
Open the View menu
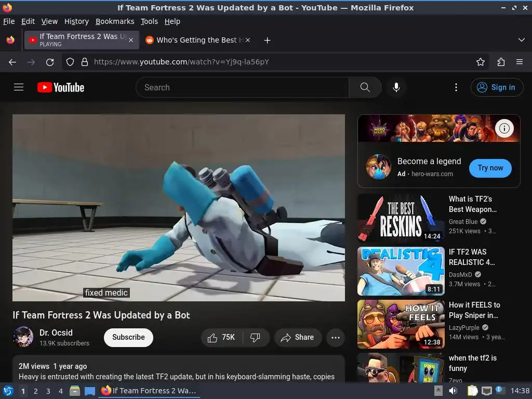tap(49, 21)
